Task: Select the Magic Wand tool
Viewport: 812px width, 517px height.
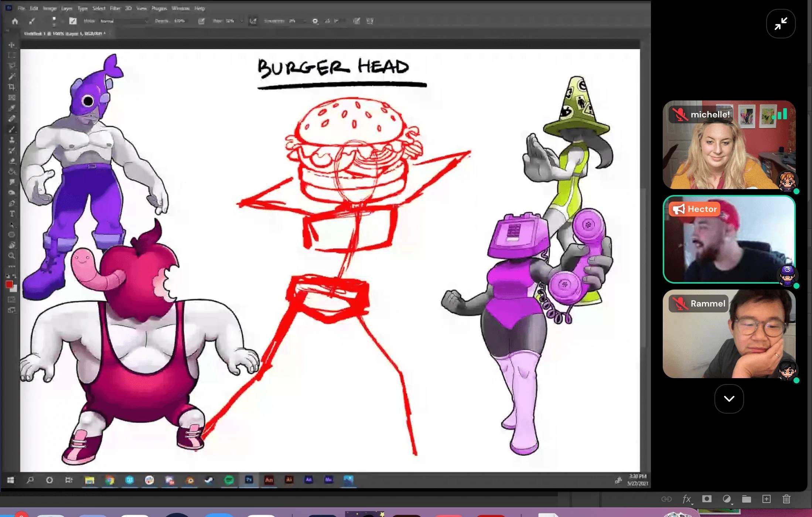Action: click(12, 76)
